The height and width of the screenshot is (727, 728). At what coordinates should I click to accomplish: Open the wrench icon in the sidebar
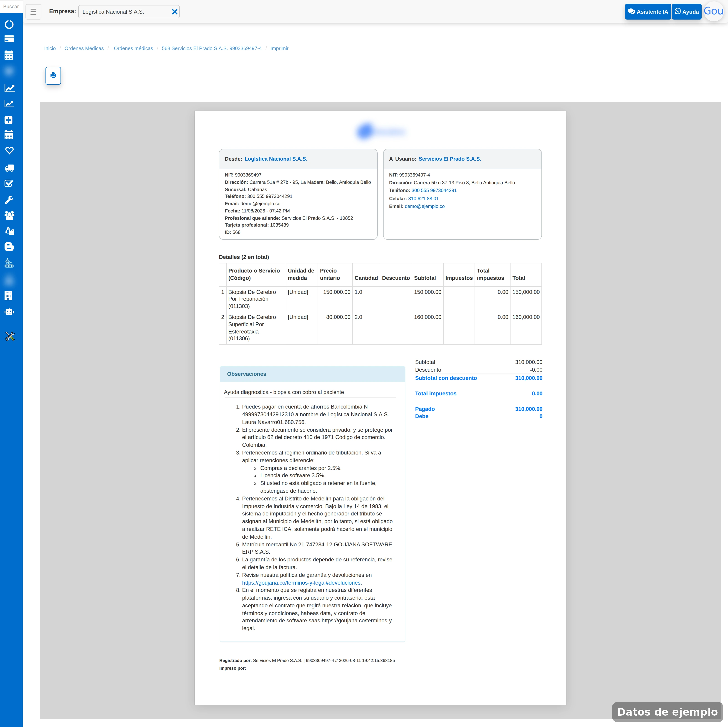coord(9,200)
